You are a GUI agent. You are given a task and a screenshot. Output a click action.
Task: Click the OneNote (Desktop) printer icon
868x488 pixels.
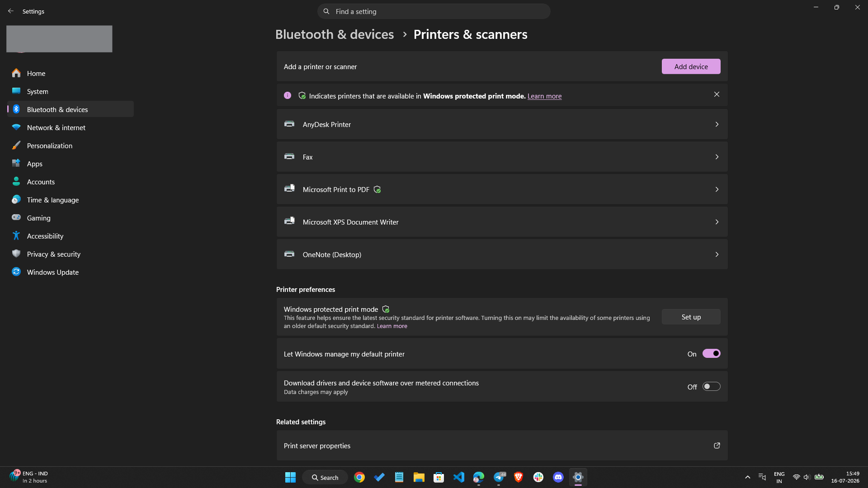tap(289, 254)
